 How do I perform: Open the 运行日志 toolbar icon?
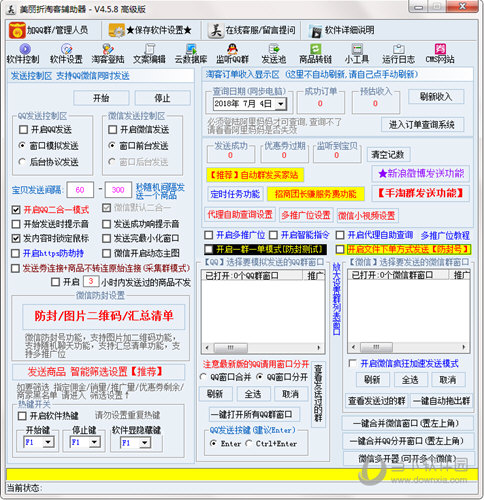click(x=399, y=49)
